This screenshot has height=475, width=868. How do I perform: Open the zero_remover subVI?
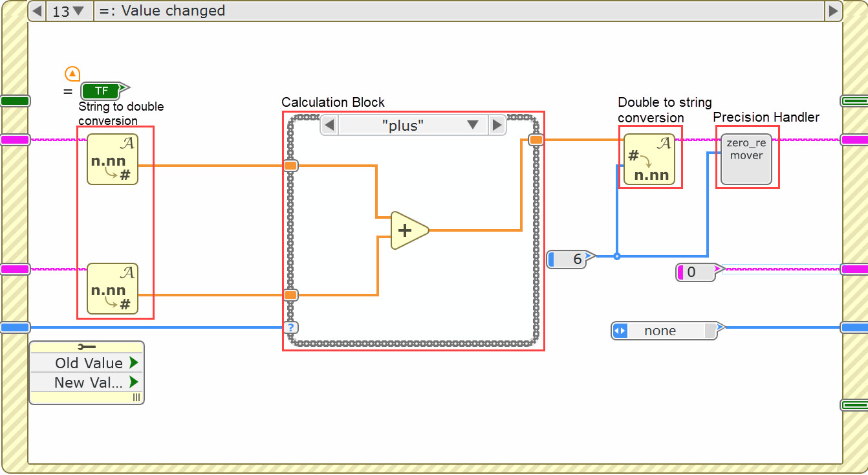(746, 157)
